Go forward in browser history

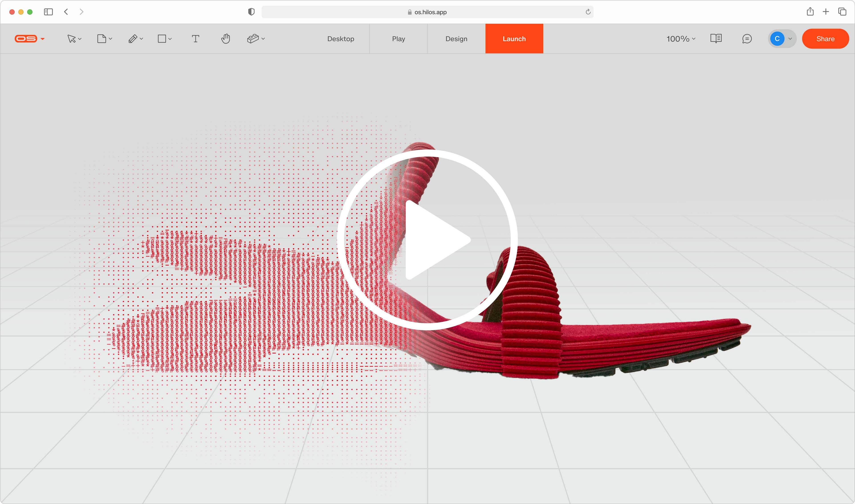[81, 12]
